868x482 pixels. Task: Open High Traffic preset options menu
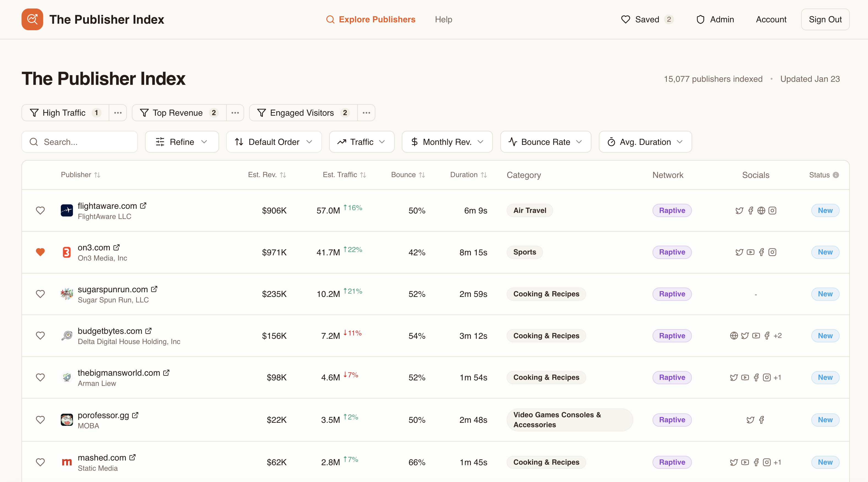coord(118,113)
